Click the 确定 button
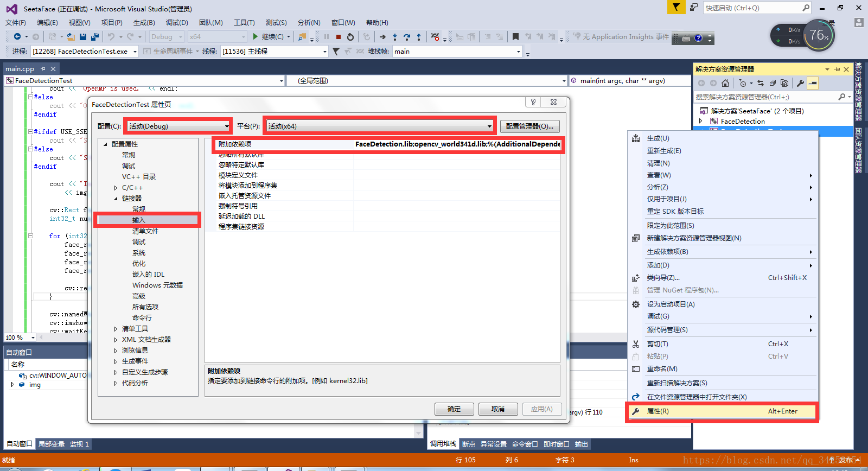 click(x=454, y=409)
